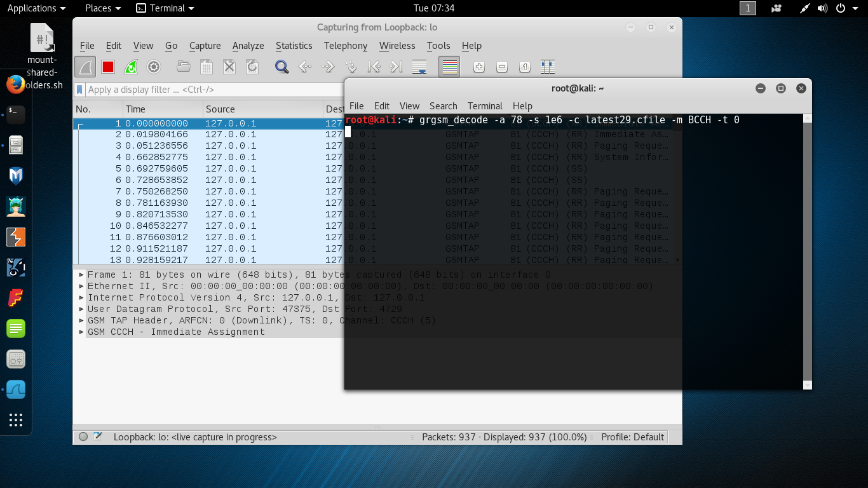The image size is (868, 488).
Task: Expand the GSM TAP Header tree
Action: coord(81,321)
